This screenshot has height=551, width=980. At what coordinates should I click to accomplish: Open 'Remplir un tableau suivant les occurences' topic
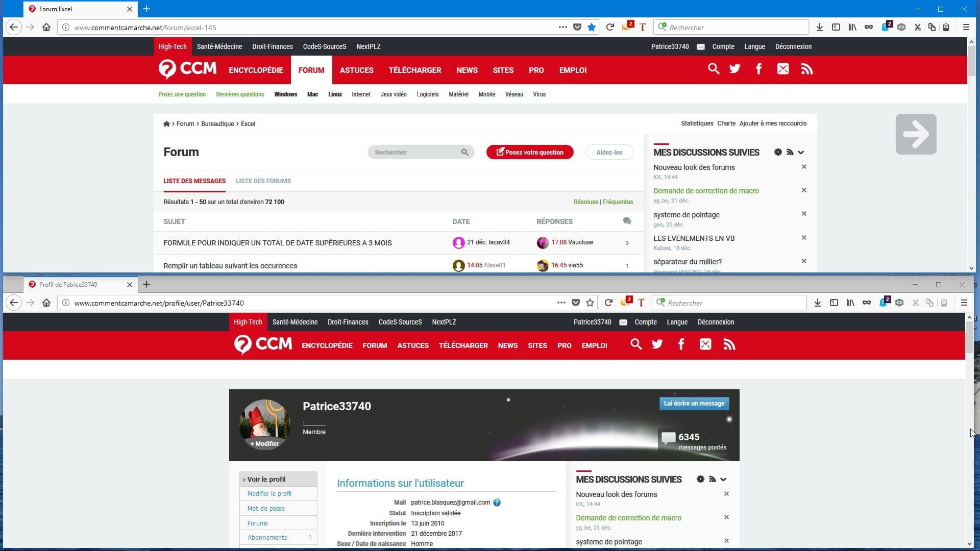[230, 266]
